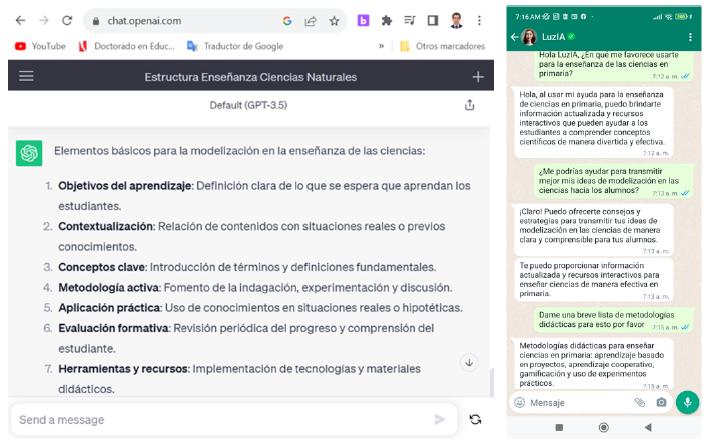Open the Traductor de Google bookmark
This screenshot has width=707, height=444.
pos(235,46)
